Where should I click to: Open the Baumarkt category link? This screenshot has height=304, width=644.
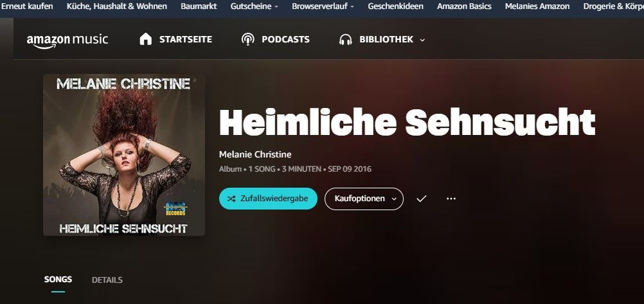199,6
